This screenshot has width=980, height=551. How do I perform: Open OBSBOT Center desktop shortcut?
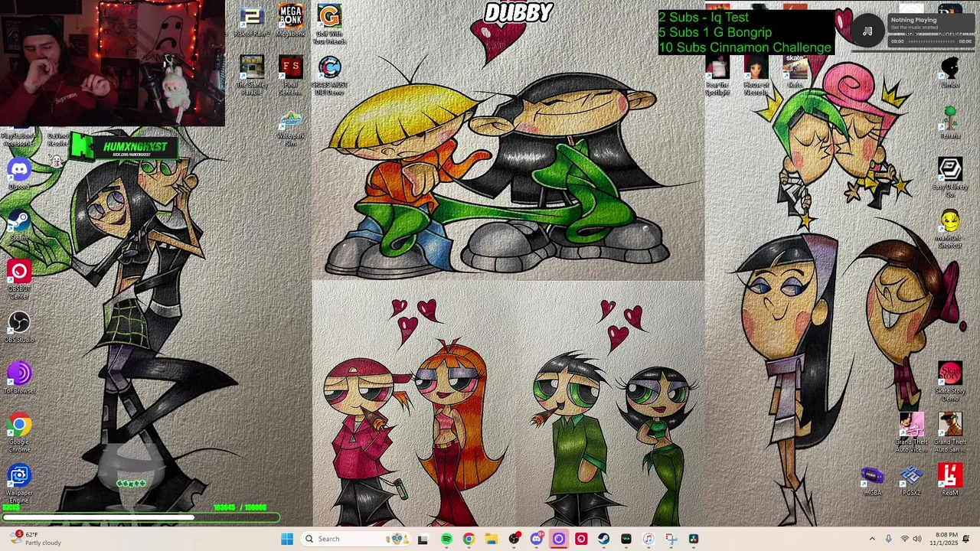(19, 280)
